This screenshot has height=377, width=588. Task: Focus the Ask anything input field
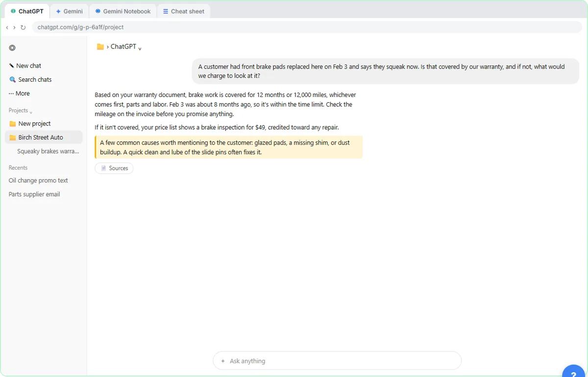click(x=337, y=361)
